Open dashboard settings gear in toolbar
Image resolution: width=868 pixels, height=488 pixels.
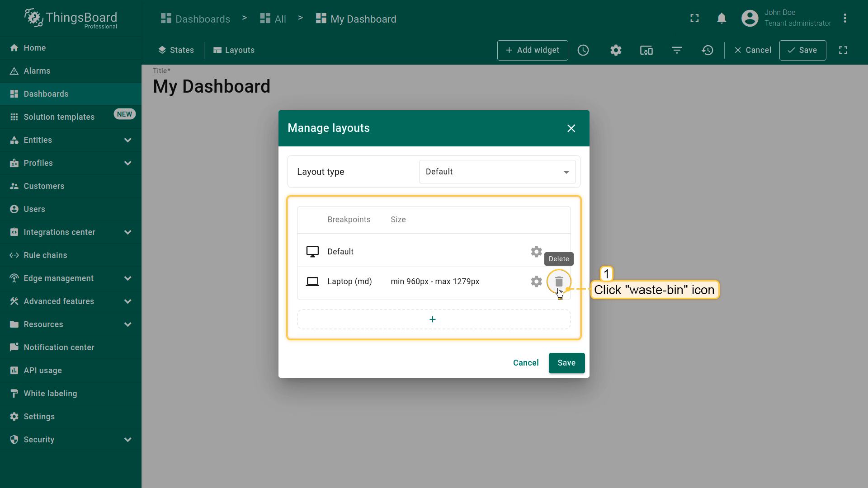coord(616,50)
